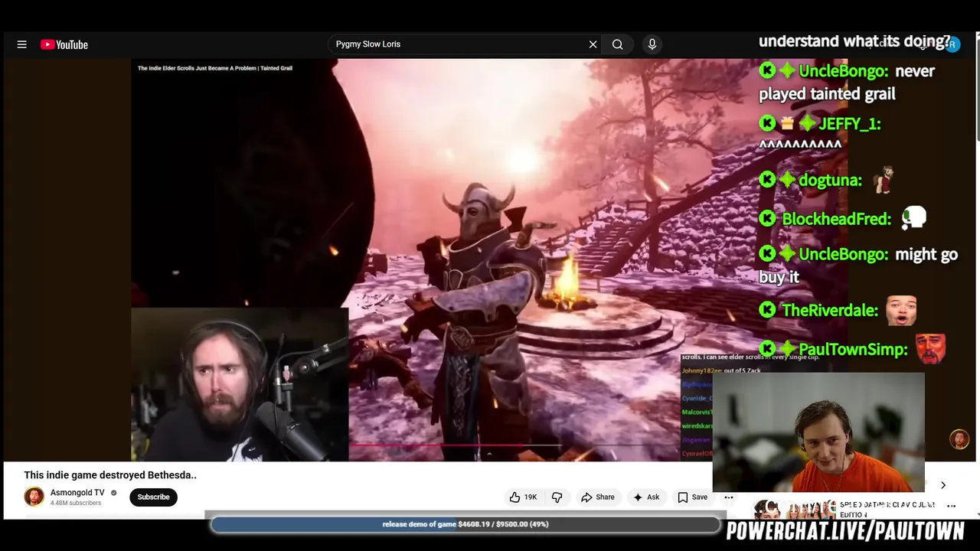The height and width of the screenshot is (551, 980).
Task: Advance the chips row with right chevron
Action: coord(943,485)
